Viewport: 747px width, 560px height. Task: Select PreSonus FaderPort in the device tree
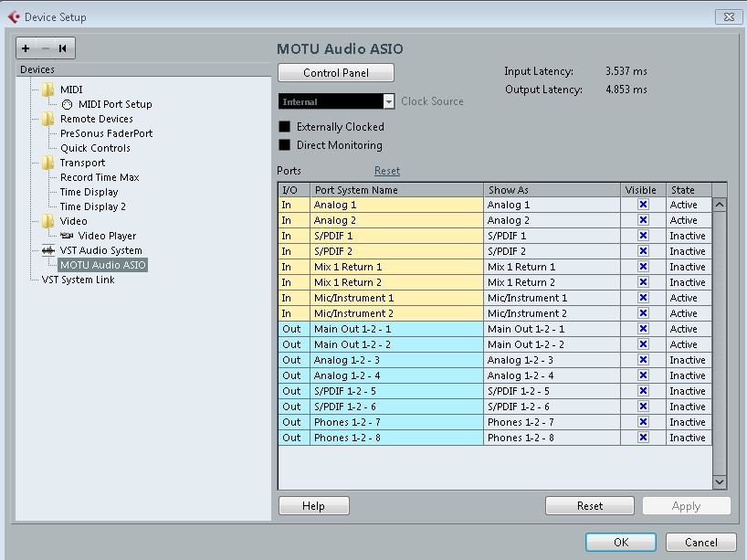pos(106,133)
